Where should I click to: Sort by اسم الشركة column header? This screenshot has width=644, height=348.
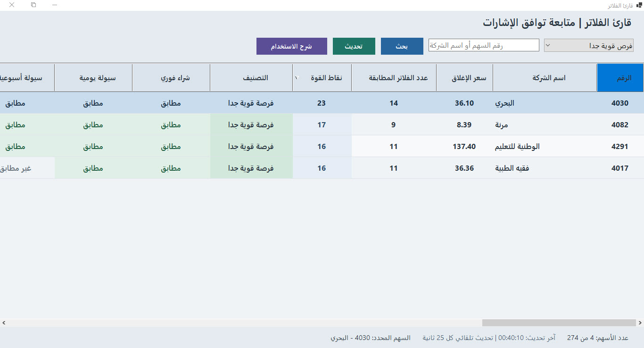tap(545, 78)
